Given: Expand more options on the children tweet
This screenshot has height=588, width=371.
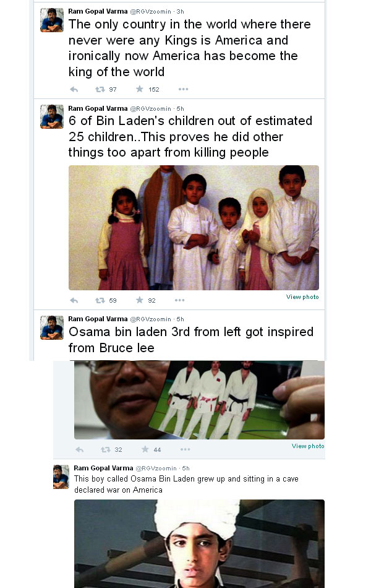Looking at the screenshot, I should pos(180,300).
